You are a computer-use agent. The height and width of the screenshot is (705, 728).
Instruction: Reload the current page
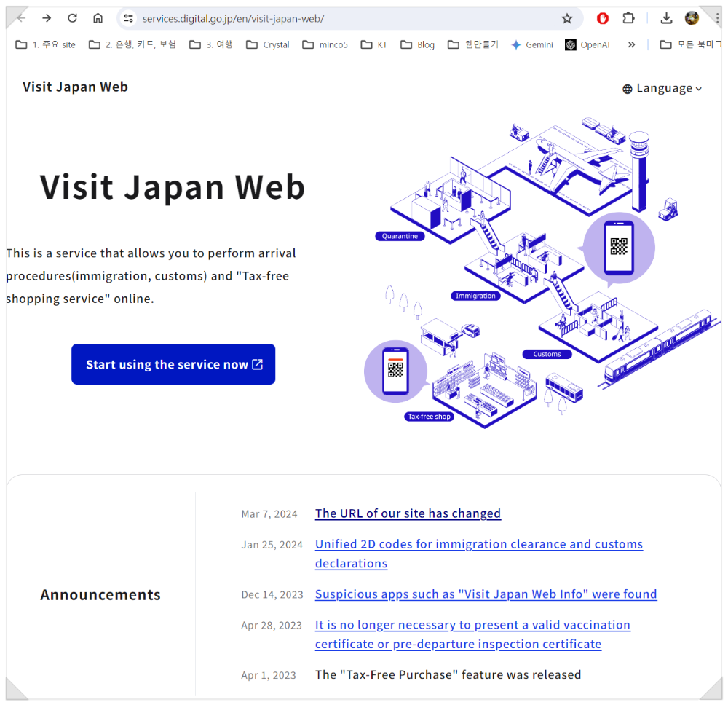(72, 17)
